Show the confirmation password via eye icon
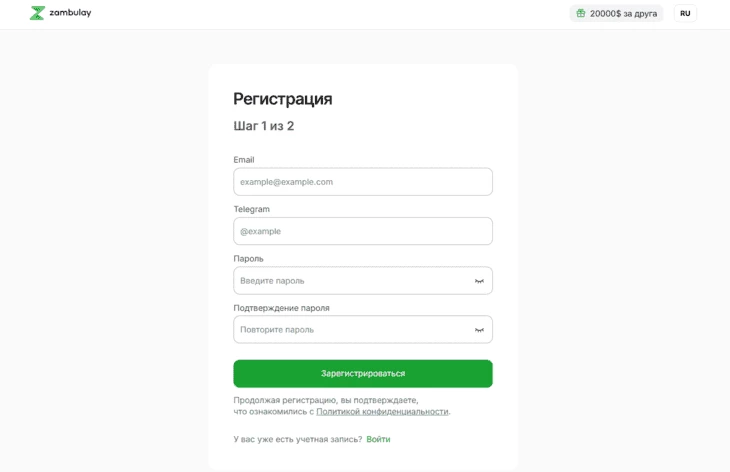This screenshot has width=730, height=472. (x=479, y=330)
